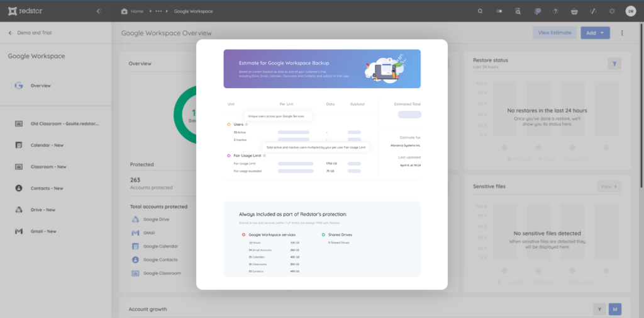Click red circle beside Google Workspace services
The height and width of the screenshot is (318, 644).
pyautogui.click(x=243, y=235)
